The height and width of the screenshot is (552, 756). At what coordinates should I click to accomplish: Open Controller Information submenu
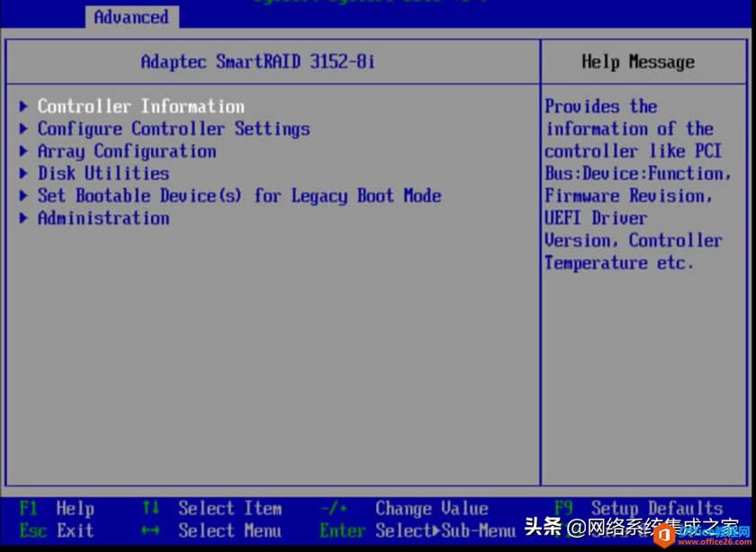pos(140,106)
